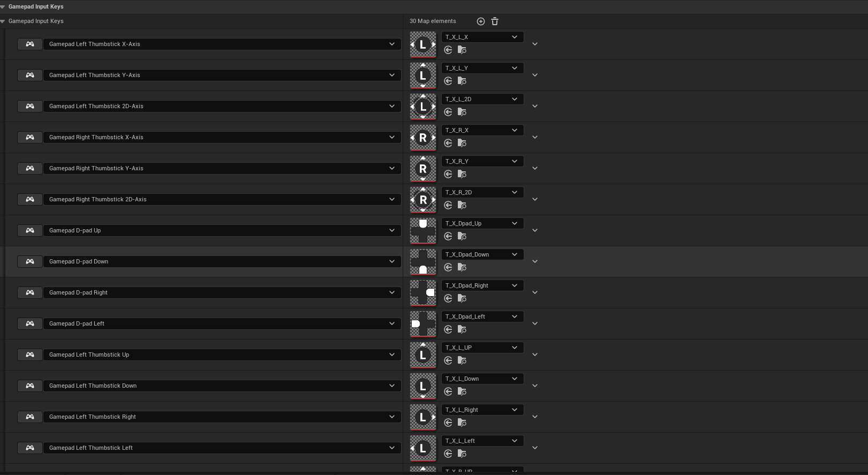Viewport: 868px width, 475px height.
Task: Add a new map element with plus icon
Action: pos(481,21)
